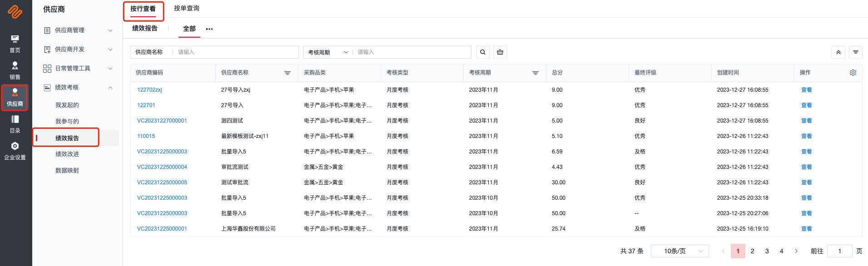The height and width of the screenshot is (266, 868).
Task: Open the 10条/页 page size dropdown
Action: (x=680, y=251)
